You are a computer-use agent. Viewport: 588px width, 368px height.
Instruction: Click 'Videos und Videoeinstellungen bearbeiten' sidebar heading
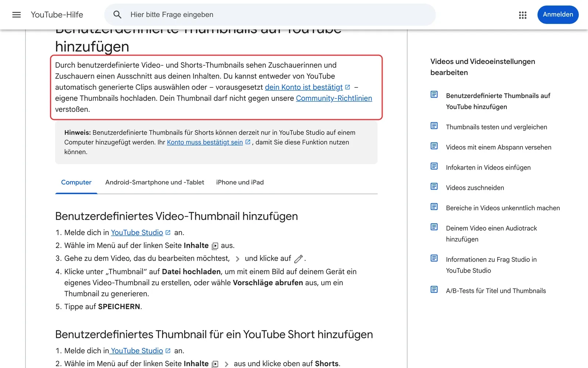483,67
